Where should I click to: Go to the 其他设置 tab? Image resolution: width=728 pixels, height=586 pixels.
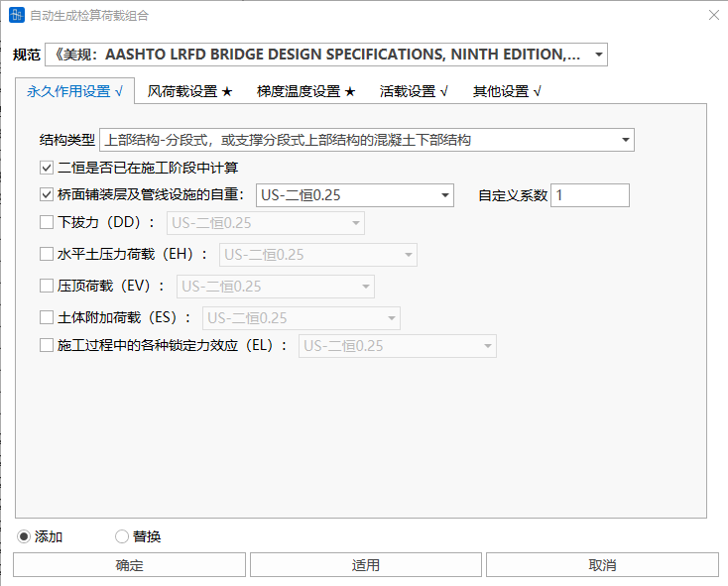coord(507,91)
